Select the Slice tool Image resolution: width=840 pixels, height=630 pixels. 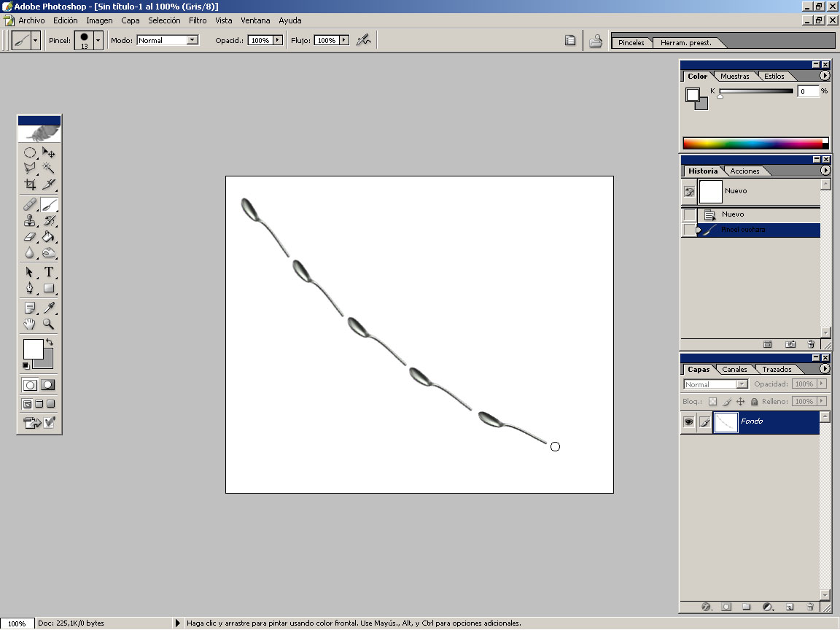[x=49, y=184]
